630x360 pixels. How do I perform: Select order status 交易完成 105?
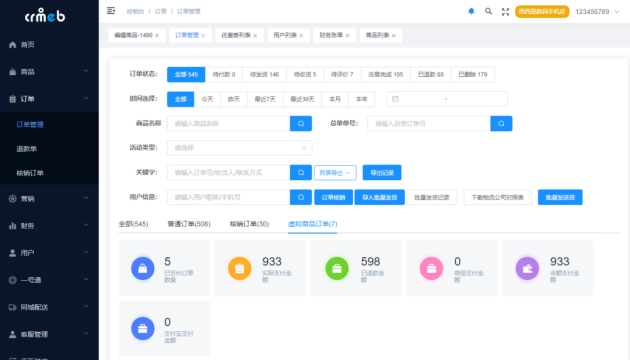386,74
